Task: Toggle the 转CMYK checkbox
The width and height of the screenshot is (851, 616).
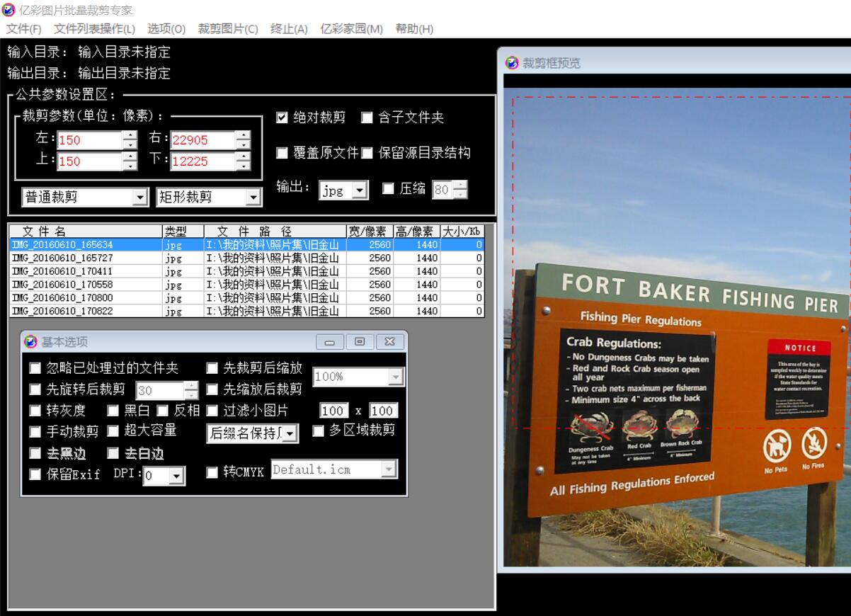Action: (212, 472)
